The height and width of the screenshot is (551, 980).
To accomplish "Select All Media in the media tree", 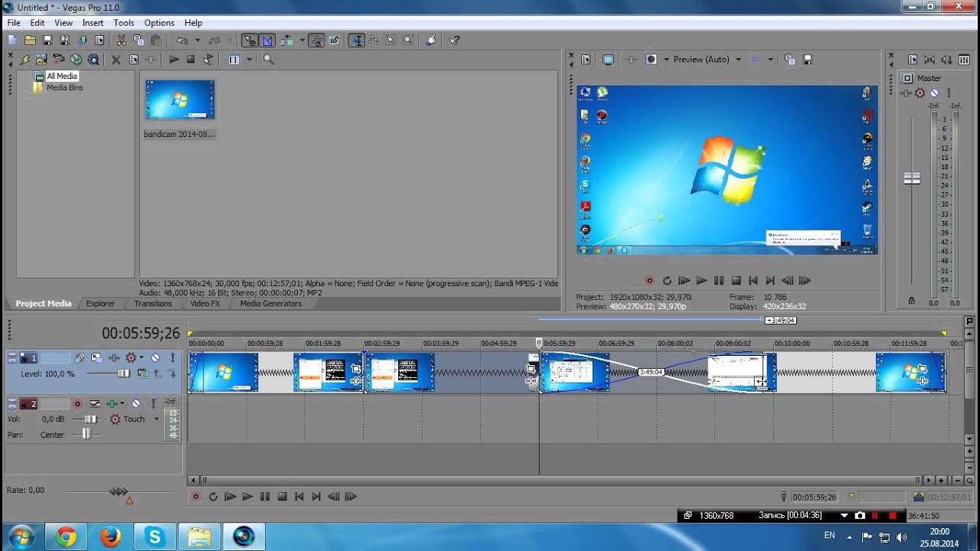I will [62, 76].
